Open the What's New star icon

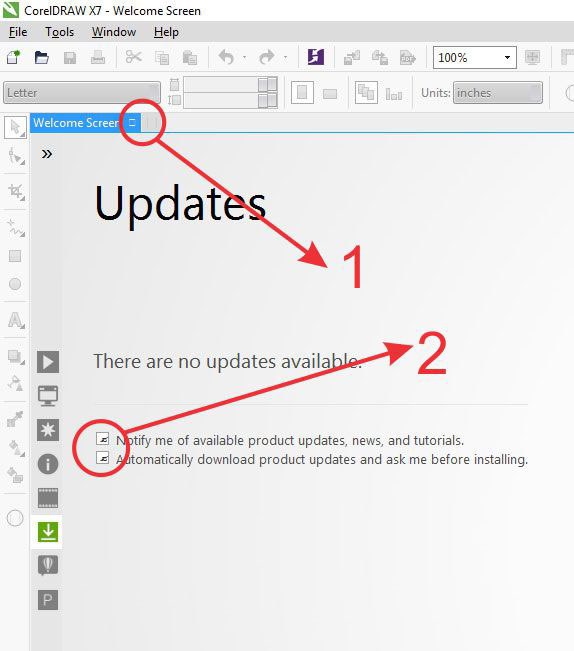click(x=48, y=430)
